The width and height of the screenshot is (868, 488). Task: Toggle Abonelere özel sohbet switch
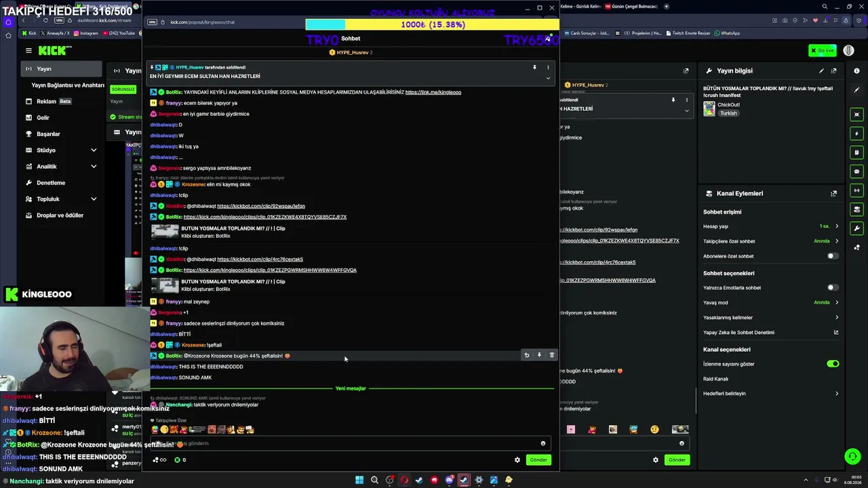coord(832,256)
